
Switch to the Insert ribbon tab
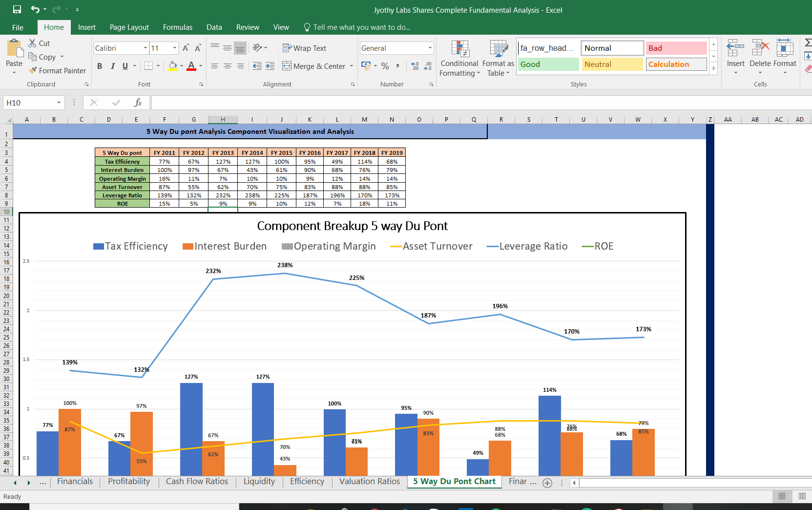87,27
